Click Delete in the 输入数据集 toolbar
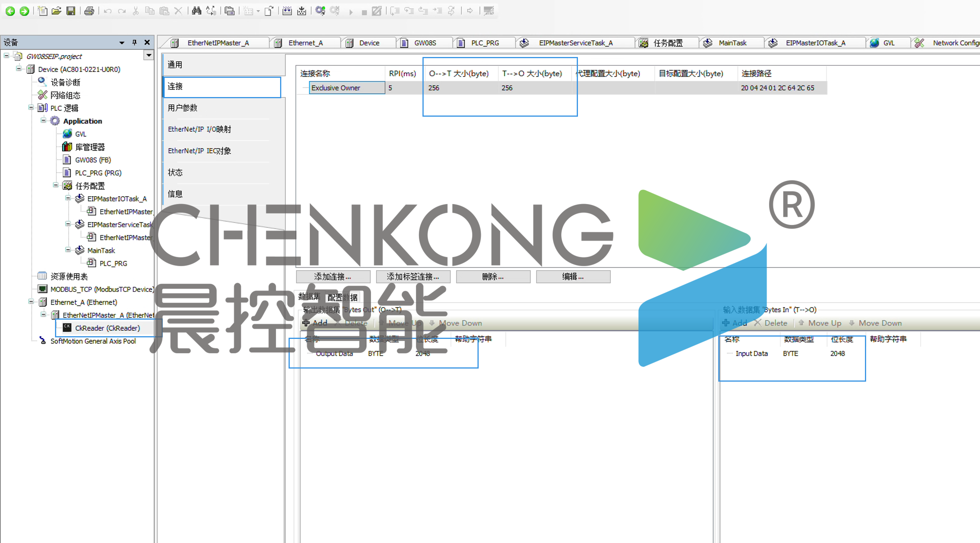Image resolution: width=980 pixels, height=543 pixels. pyautogui.click(x=771, y=323)
